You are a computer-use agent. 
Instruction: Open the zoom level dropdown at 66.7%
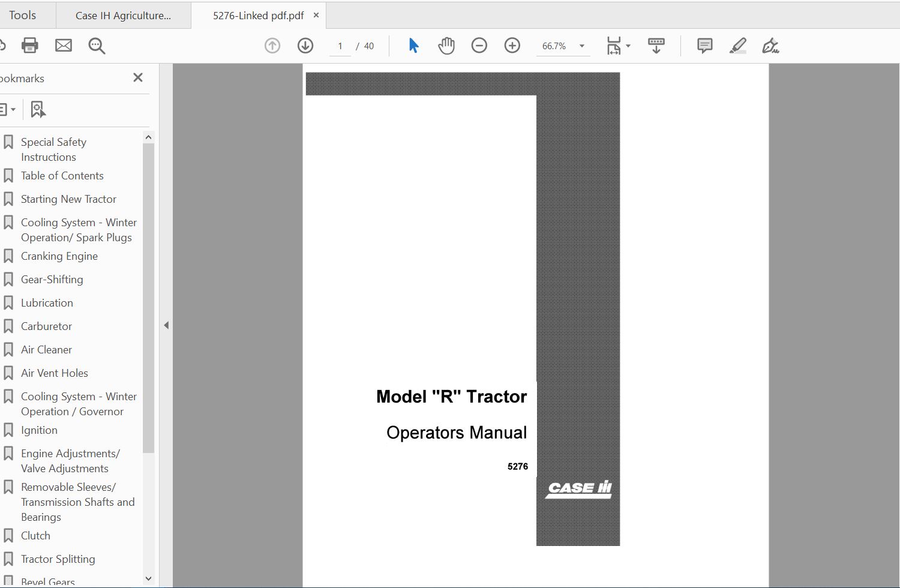coord(581,46)
